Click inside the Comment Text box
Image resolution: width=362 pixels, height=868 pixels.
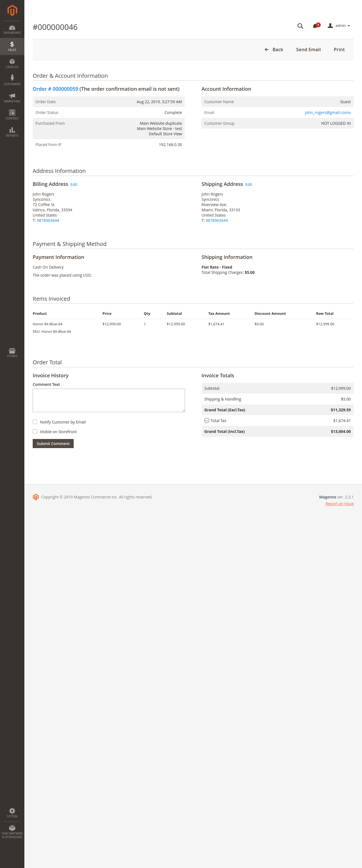tap(109, 400)
